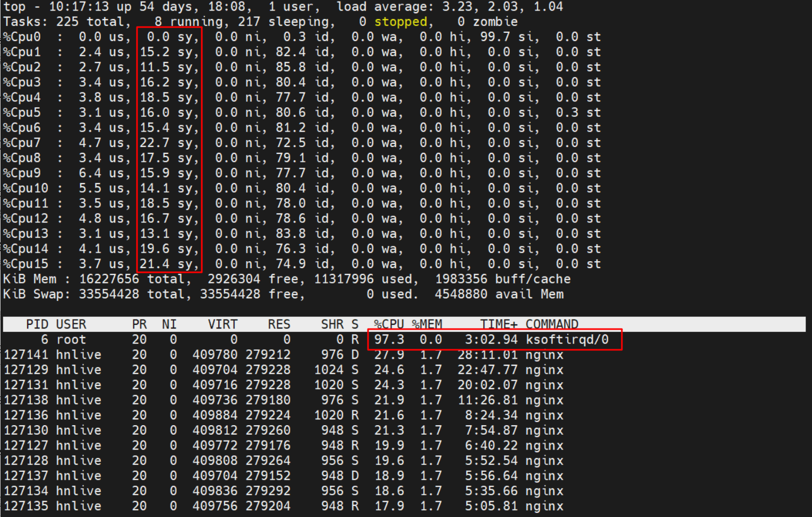Click Cpu6 idle value 81.2
This screenshot has width=812, height=517.
pyautogui.click(x=290, y=128)
